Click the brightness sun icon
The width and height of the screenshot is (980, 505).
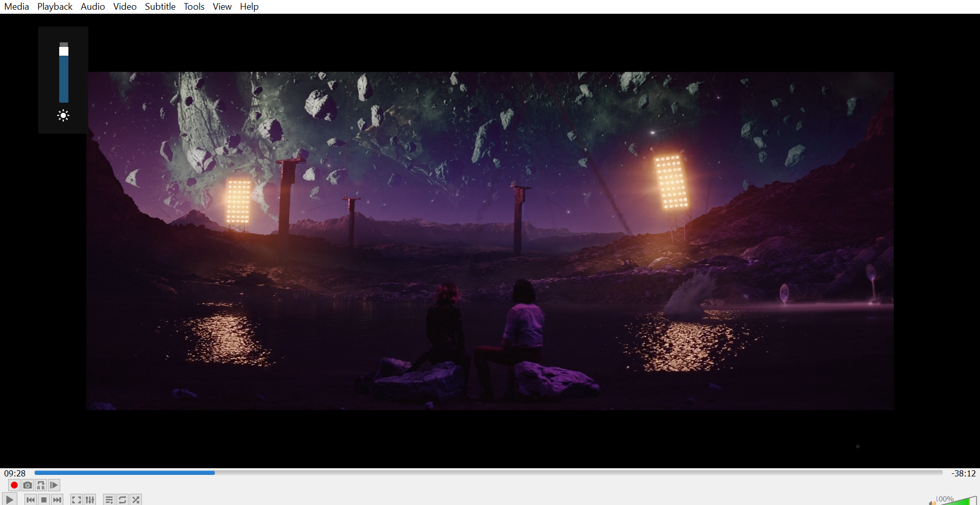tap(63, 115)
